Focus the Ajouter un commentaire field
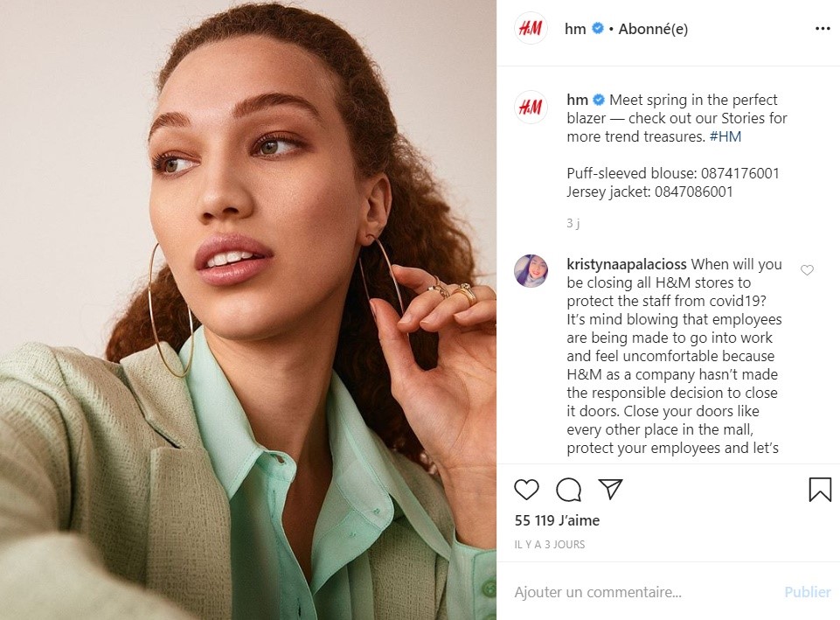This screenshot has height=620, width=840. (x=642, y=592)
